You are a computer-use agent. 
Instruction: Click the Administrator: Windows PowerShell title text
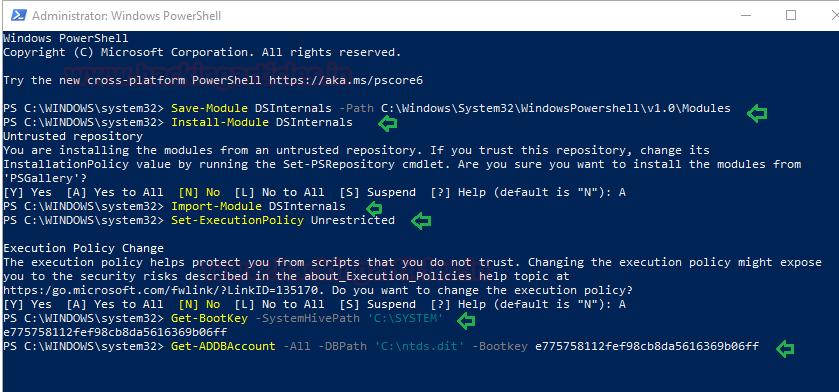[126, 16]
